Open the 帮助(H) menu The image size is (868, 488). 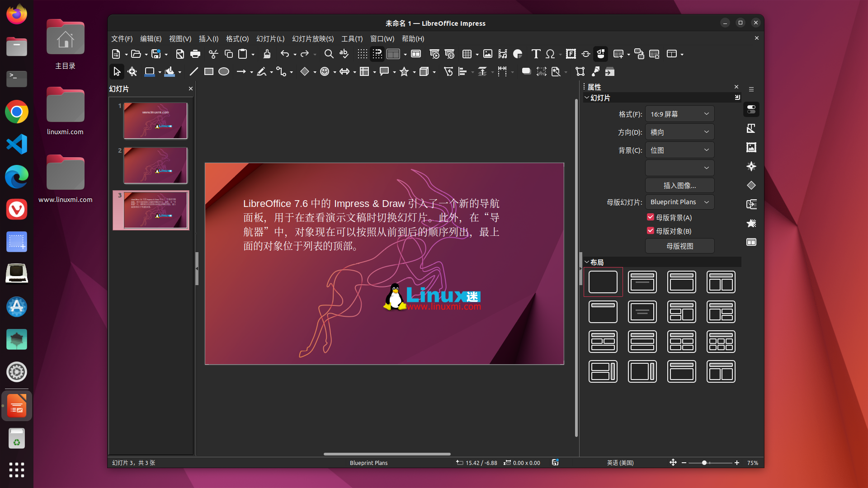point(413,38)
